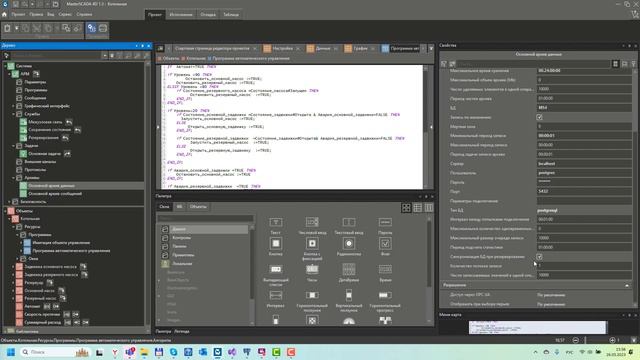
Task: Open the Исполнение ribbon tab
Action: [181, 15]
